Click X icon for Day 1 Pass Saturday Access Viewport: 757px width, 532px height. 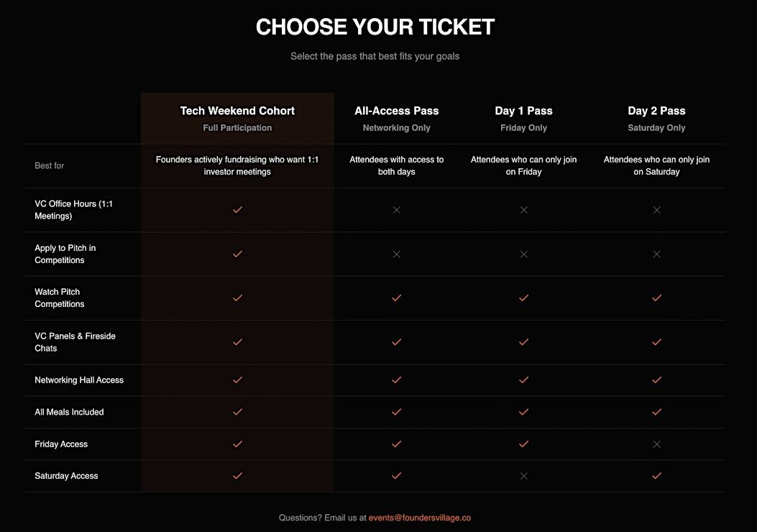[x=523, y=476]
